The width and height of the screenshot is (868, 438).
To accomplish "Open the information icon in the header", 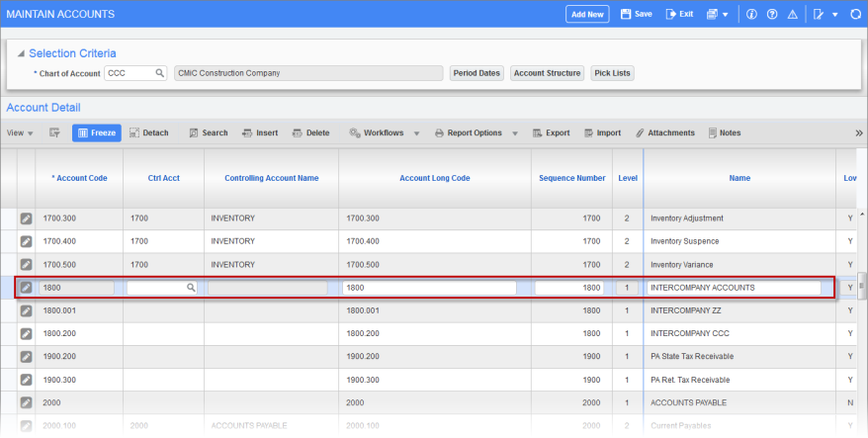I will 751,15.
